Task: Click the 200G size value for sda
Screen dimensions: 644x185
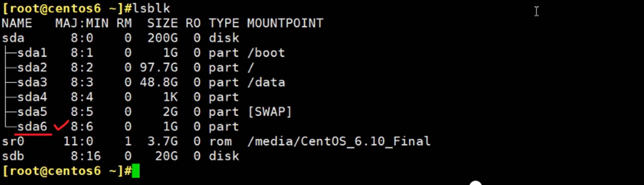Action: coord(162,38)
